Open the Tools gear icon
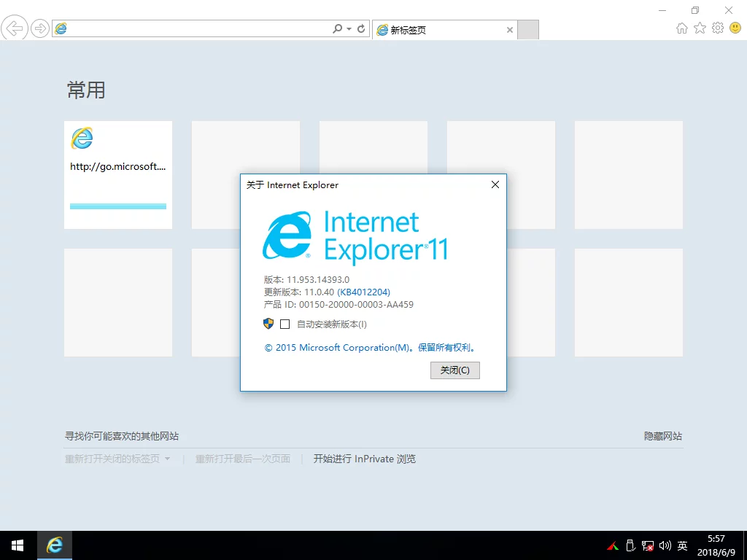Screen dimensions: 747x560 point(718,28)
